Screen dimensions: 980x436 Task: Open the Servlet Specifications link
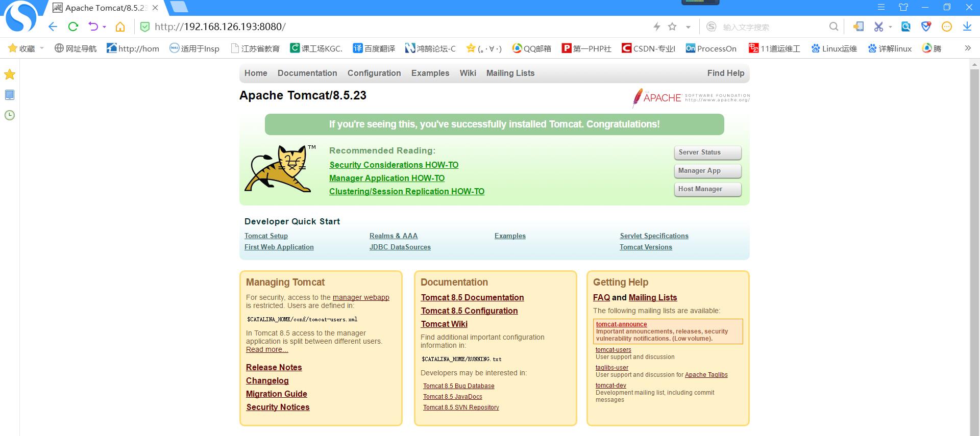pos(654,236)
